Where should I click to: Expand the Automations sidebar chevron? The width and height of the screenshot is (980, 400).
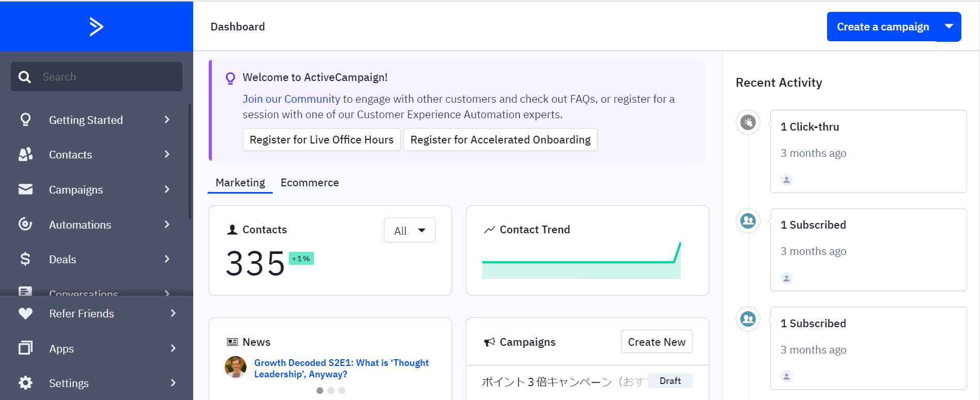[x=167, y=224]
